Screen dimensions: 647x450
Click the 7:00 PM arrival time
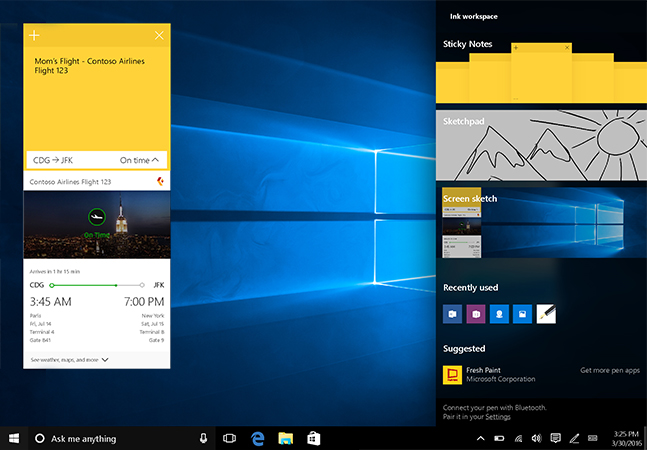[144, 302]
